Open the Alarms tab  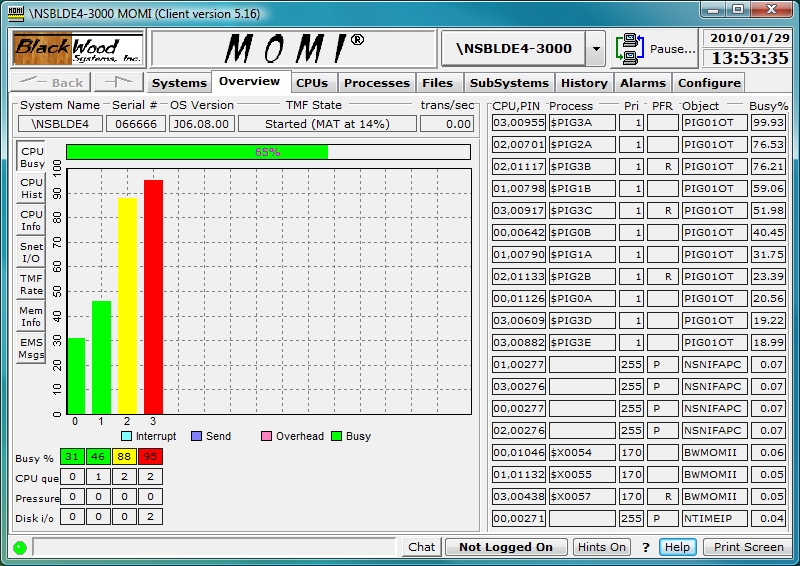pos(642,82)
